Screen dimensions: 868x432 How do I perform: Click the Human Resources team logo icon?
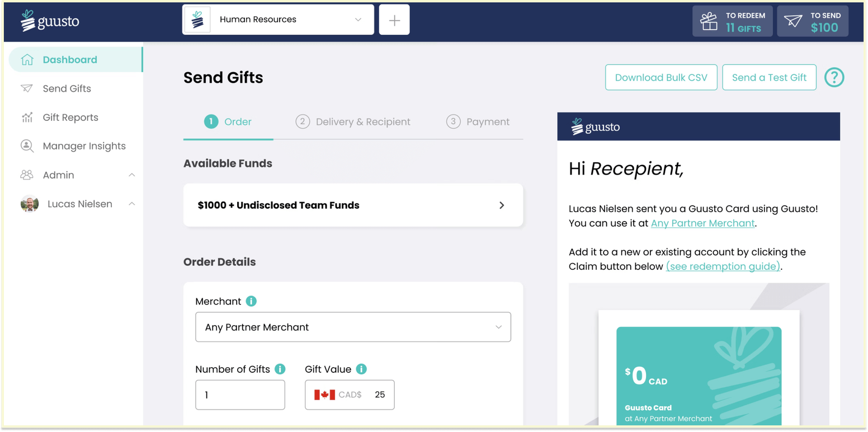tap(197, 20)
